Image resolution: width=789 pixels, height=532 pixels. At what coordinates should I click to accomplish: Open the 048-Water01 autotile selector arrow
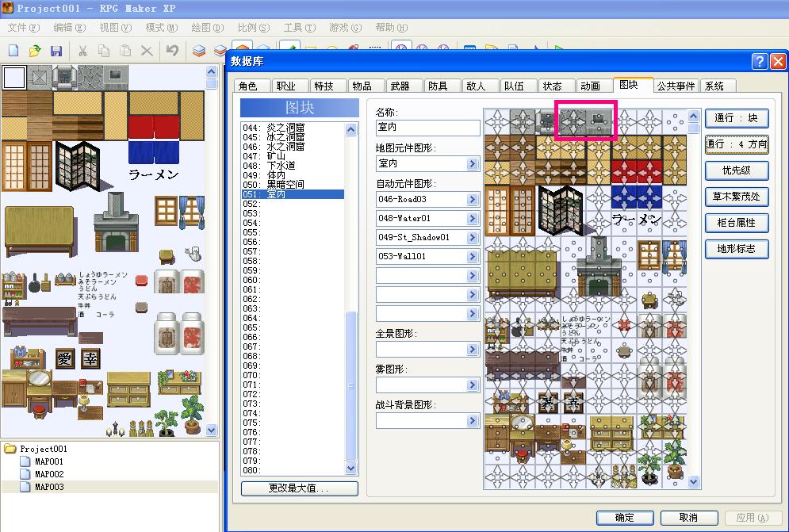tap(472, 219)
